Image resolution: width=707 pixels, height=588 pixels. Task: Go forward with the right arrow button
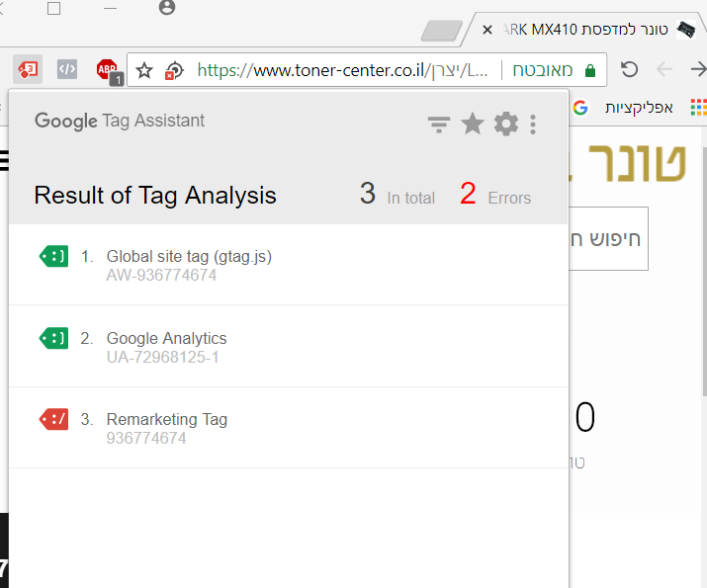(698, 69)
